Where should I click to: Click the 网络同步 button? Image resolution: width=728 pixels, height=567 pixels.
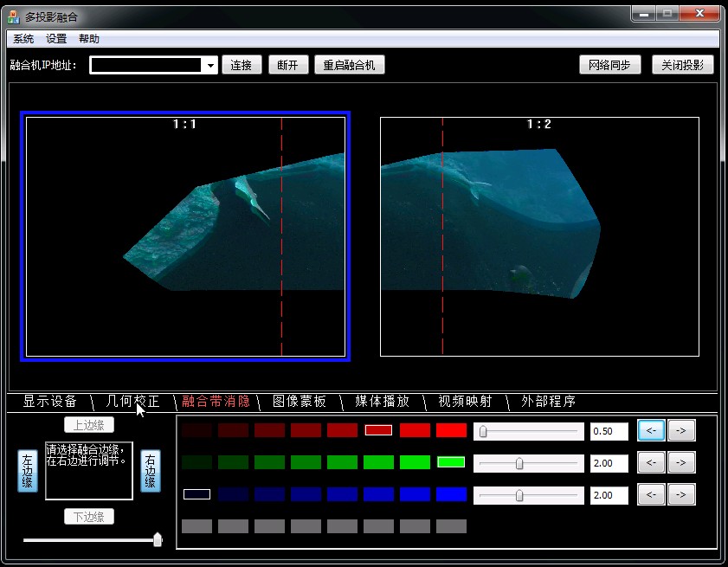(609, 65)
